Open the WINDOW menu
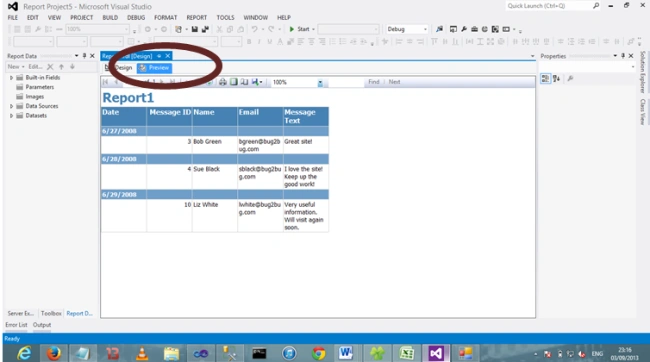The height and width of the screenshot is (362, 650). [x=256, y=17]
